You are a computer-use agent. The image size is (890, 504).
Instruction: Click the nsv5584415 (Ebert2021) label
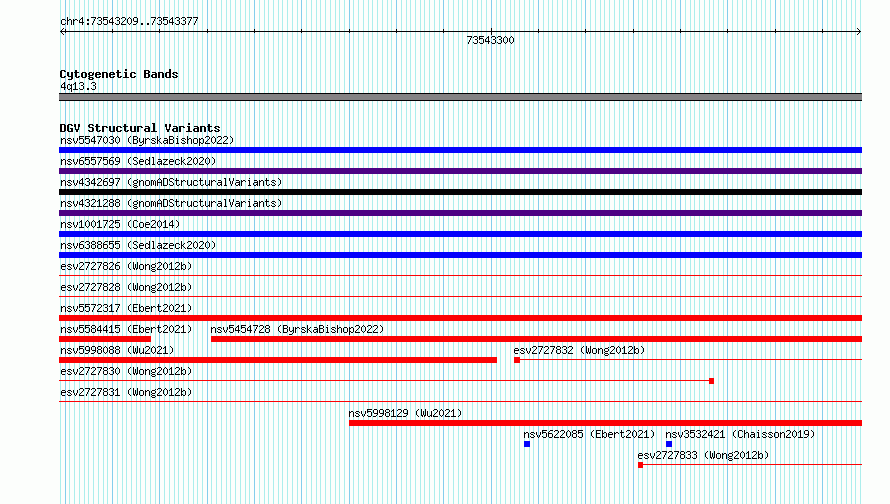tap(126, 329)
